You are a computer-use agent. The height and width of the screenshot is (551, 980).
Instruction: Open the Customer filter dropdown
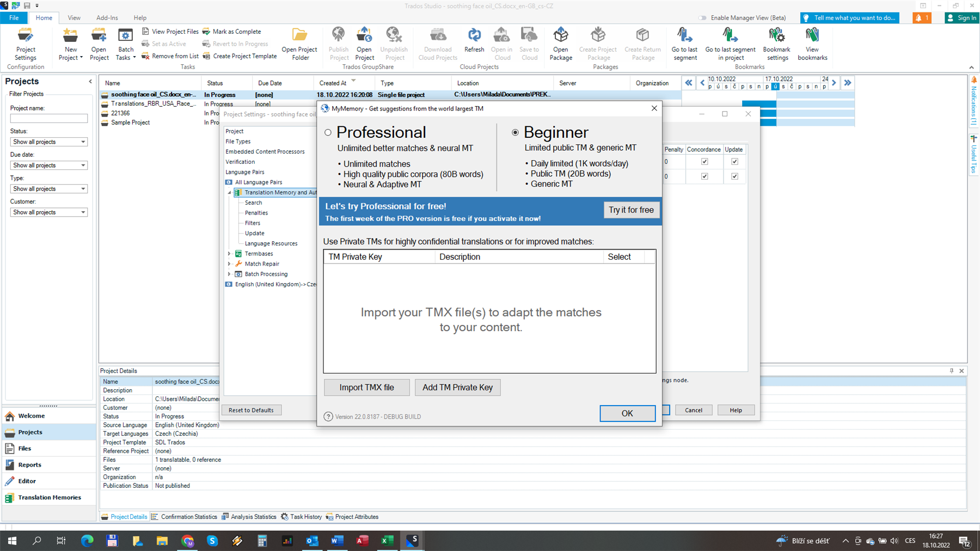point(48,212)
